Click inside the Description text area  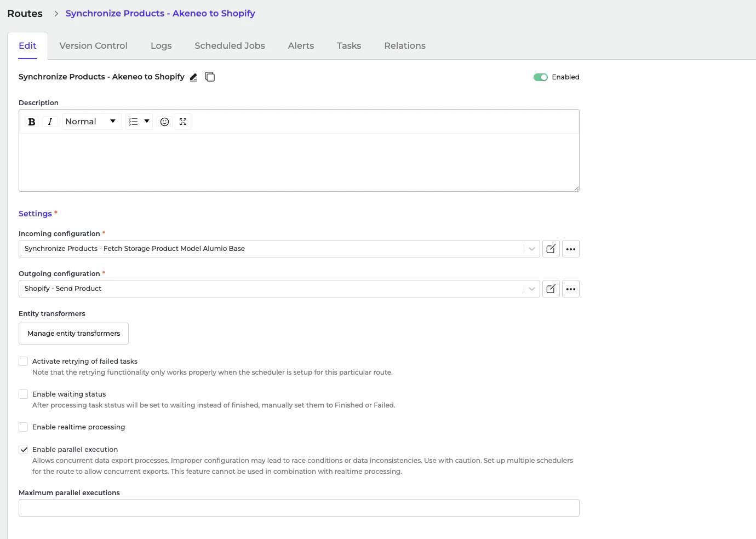point(299,162)
